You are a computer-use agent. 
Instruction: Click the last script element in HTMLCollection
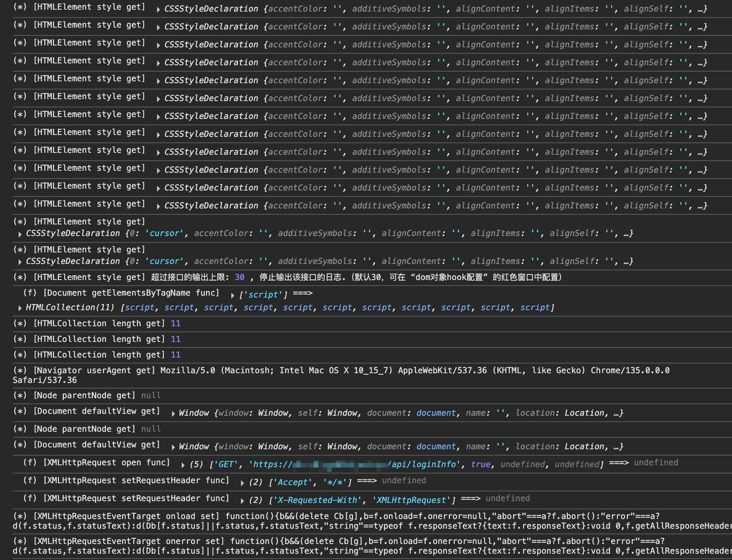pyautogui.click(x=535, y=308)
